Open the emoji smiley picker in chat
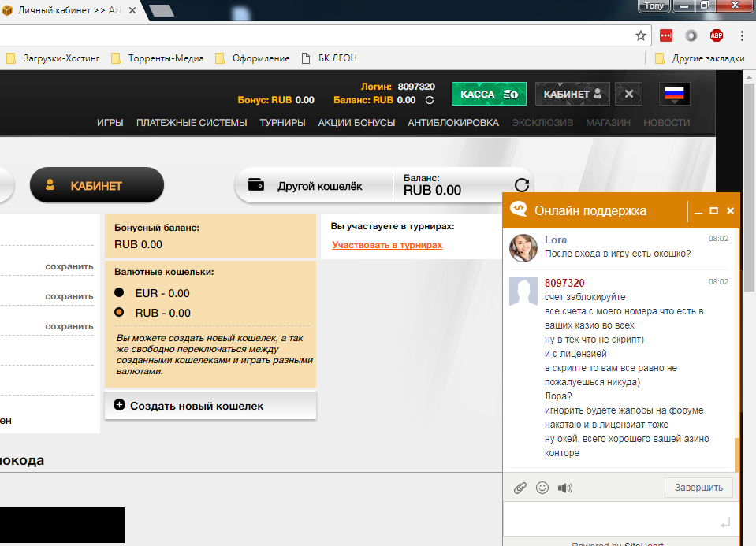This screenshot has width=756, height=546. pyautogui.click(x=542, y=488)
